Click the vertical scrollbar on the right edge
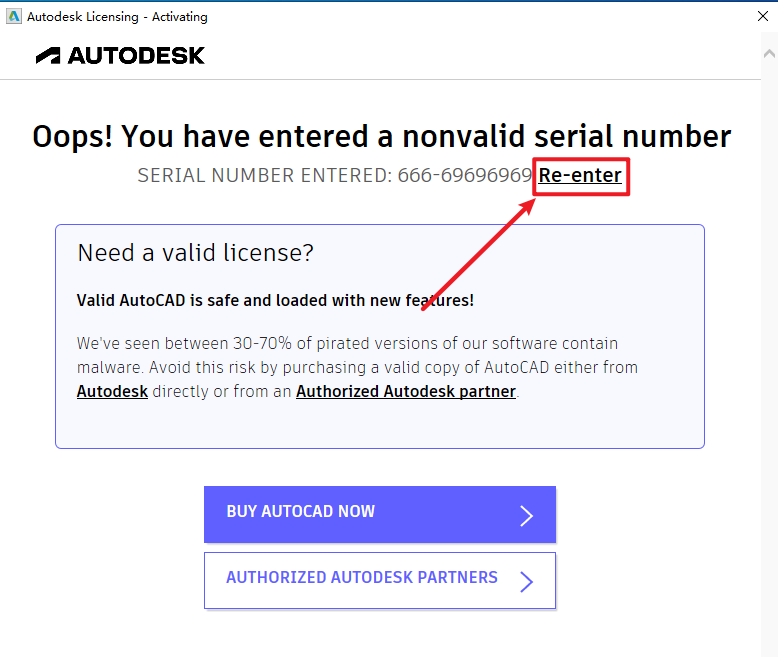778x657 pixels. (x=768, y=300)
